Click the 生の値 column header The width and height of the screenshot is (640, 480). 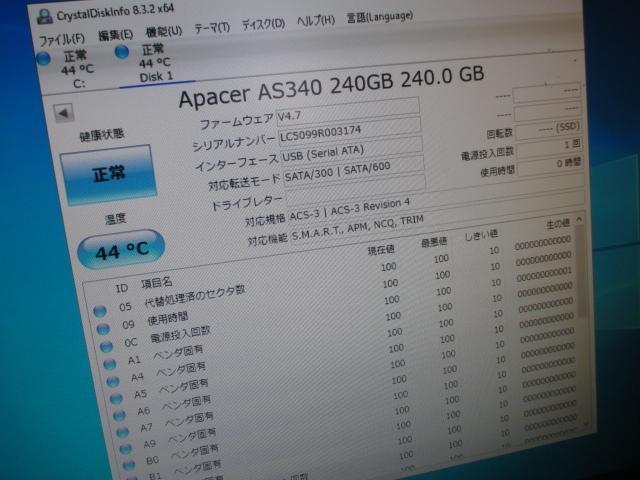[557, 224]
